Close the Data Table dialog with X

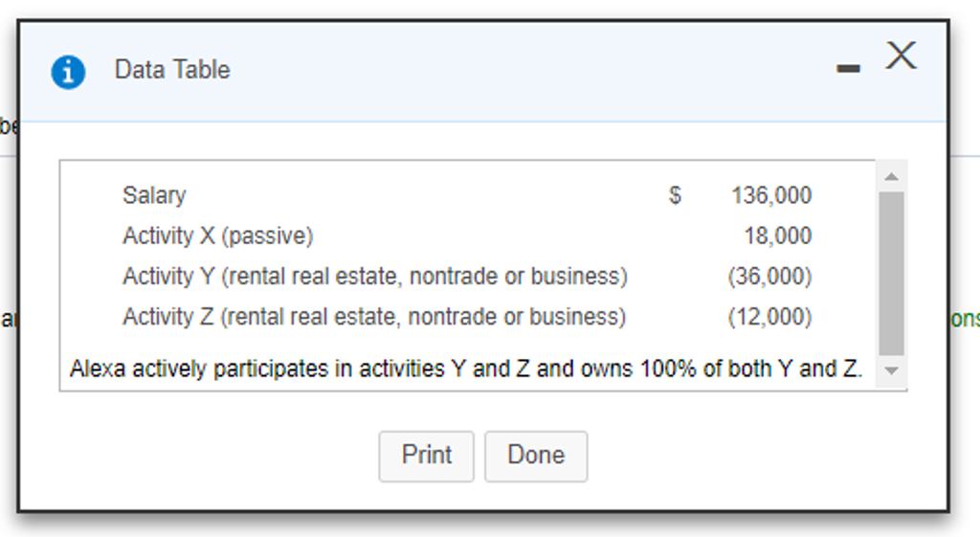pyautogui.click(x=901, y=56)
